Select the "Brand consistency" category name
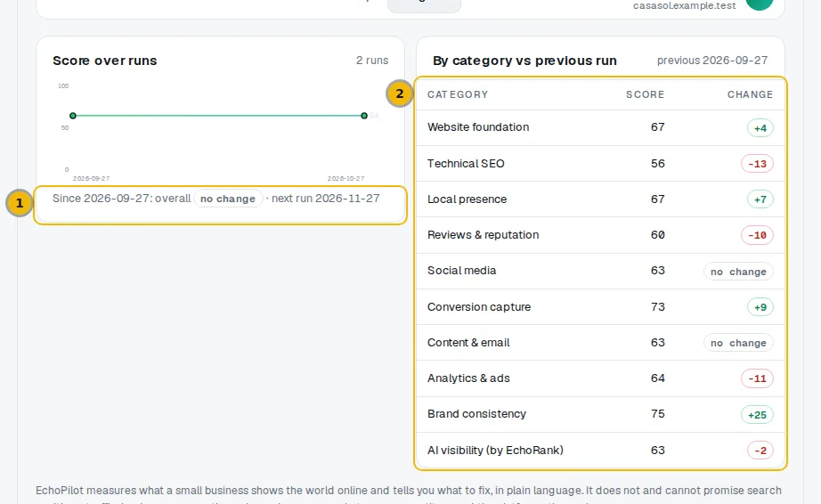 (476, 414)
